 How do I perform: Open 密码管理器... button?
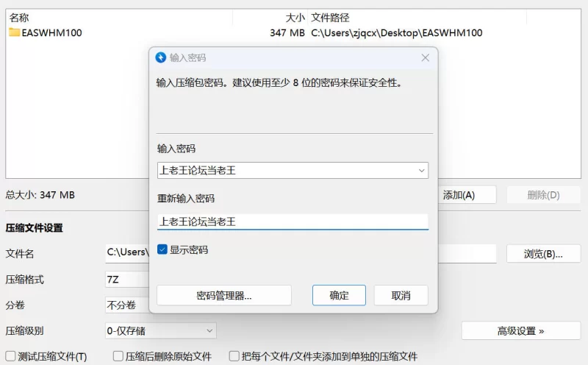(x=224, y=295)
